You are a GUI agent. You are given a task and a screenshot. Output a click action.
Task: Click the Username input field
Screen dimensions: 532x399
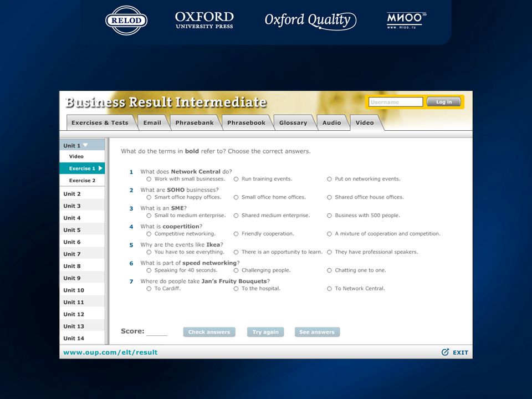point(396,102)
